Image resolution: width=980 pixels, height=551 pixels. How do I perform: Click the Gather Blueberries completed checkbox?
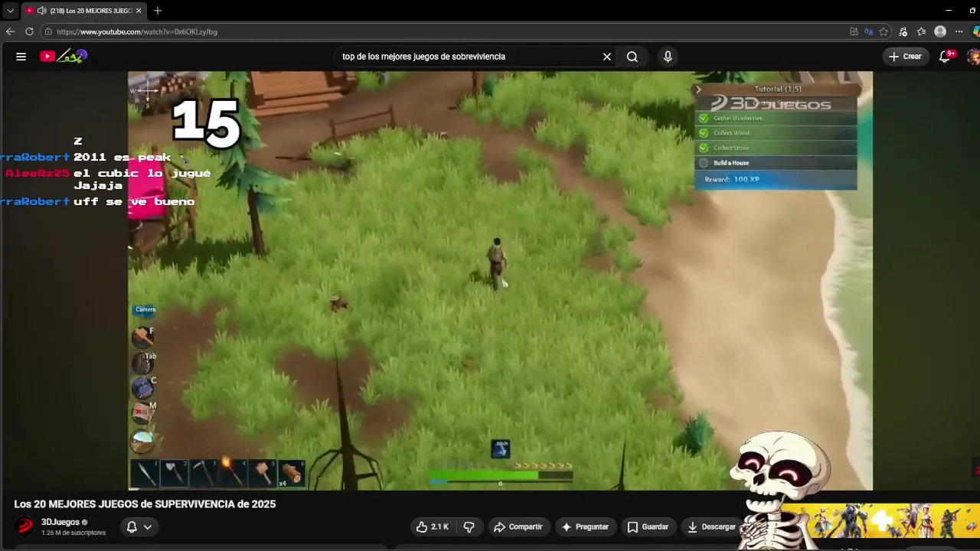point(704,118)
